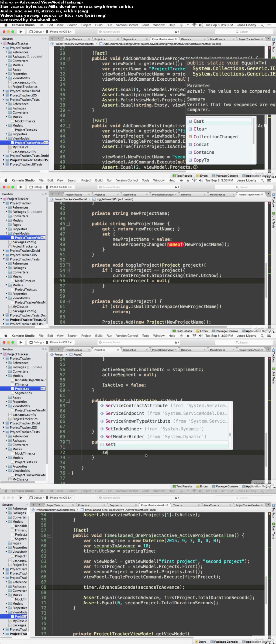This screenshot has height=644, width=276.
Task: Toggle the code fold marker at line 45
Action: click(x=68, y=224)
